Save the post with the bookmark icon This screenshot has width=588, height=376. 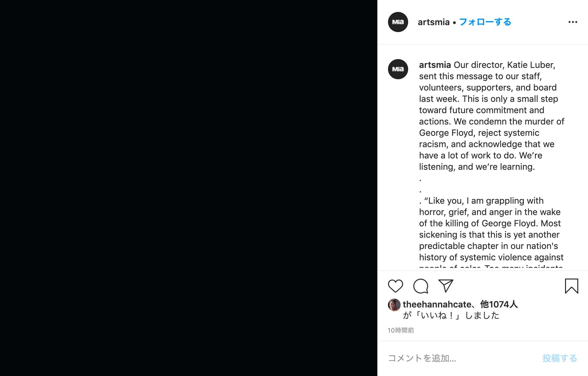pos(571,286)
